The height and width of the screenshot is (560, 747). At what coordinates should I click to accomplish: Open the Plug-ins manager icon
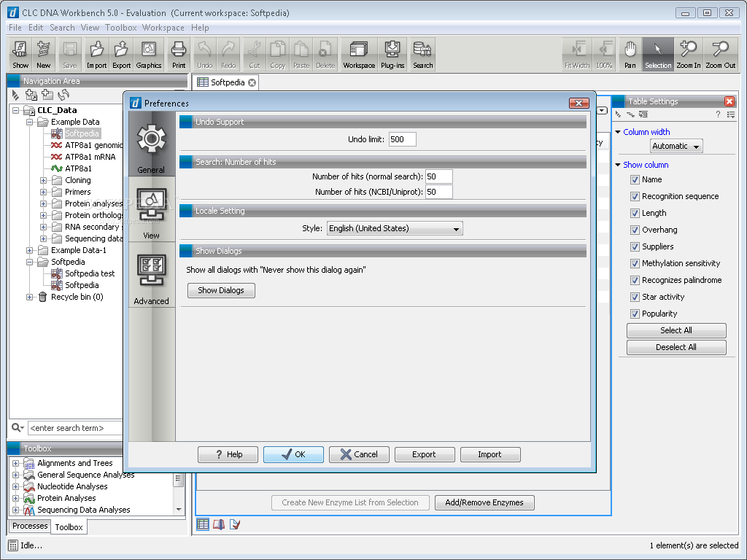392,54
